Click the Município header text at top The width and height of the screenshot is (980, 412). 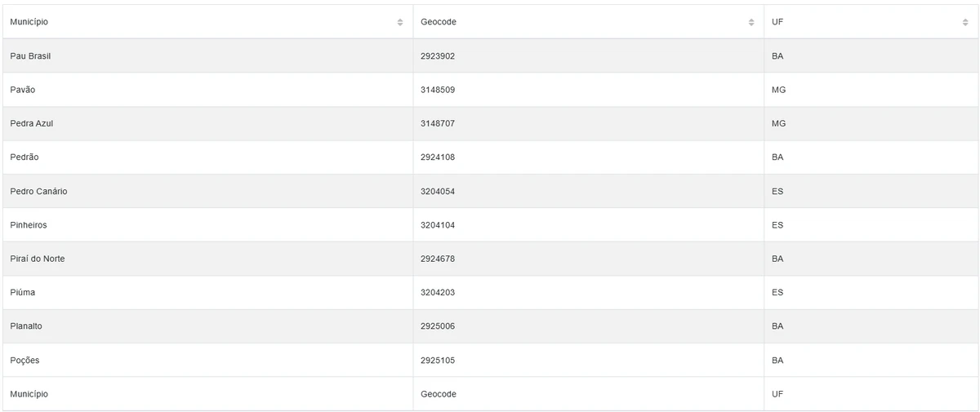[x=29, y=22]
